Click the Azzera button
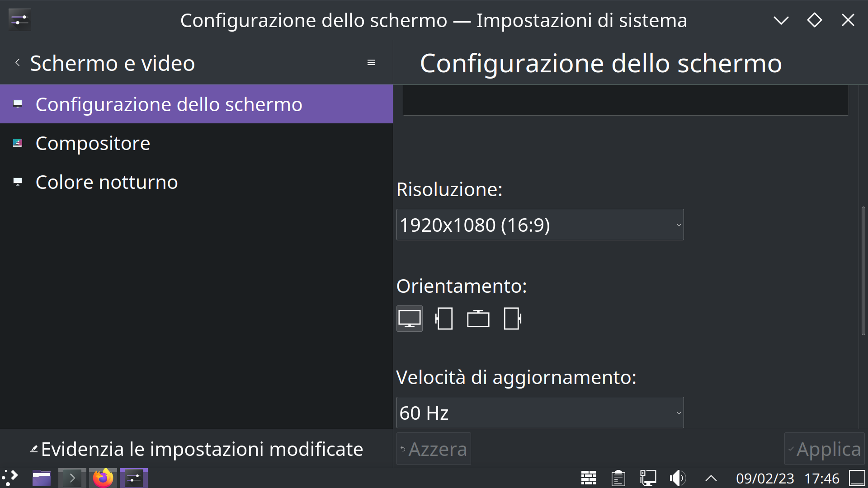The image size is (868, 488). point(434,449)
